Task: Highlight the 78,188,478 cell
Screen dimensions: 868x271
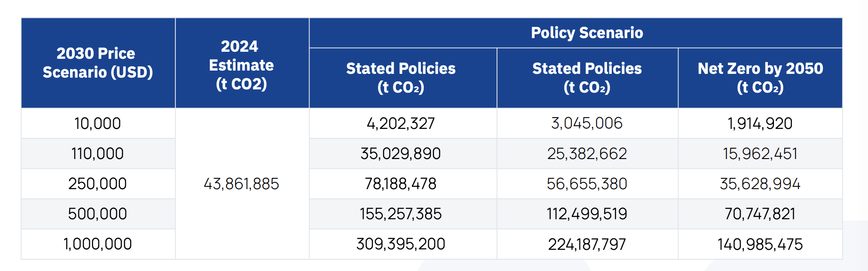Action: (401, 183)
